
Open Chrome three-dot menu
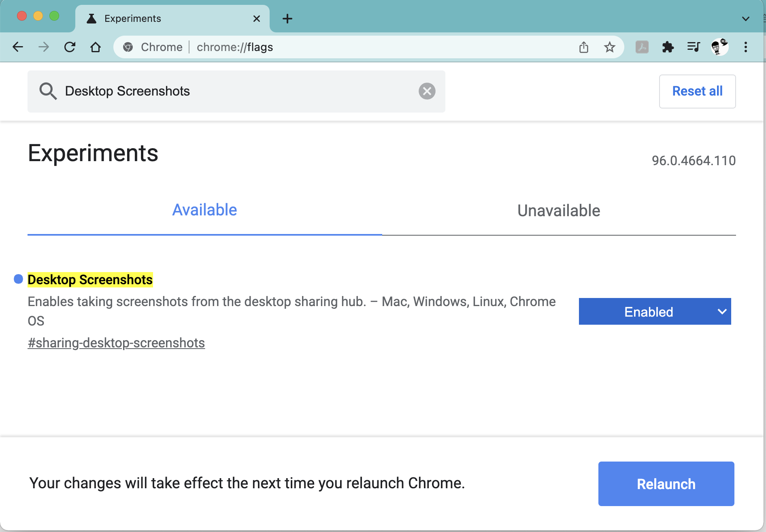point(745,47)
